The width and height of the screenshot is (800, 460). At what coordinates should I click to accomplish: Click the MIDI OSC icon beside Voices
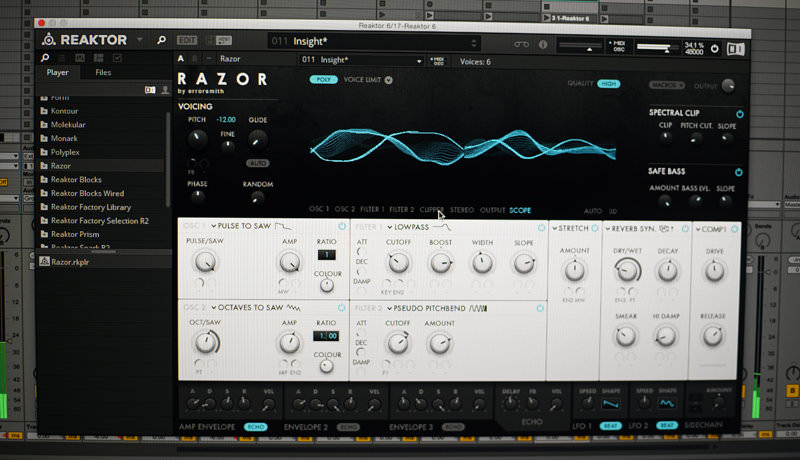(438, 61)
